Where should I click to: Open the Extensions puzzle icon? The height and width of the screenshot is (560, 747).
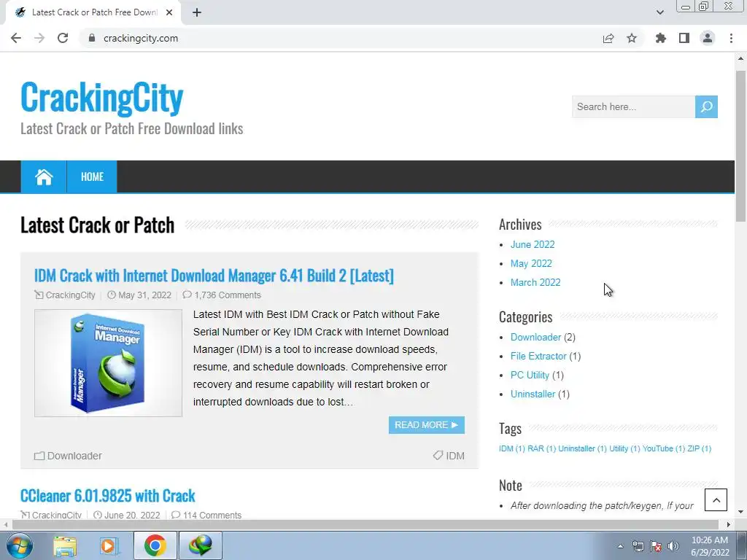click(661, 38)
